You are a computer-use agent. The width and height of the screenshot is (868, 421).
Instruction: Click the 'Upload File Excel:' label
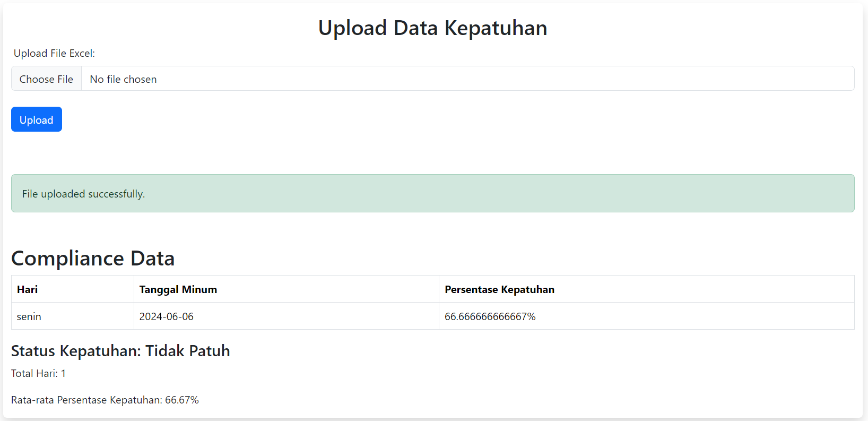(54, 53)
